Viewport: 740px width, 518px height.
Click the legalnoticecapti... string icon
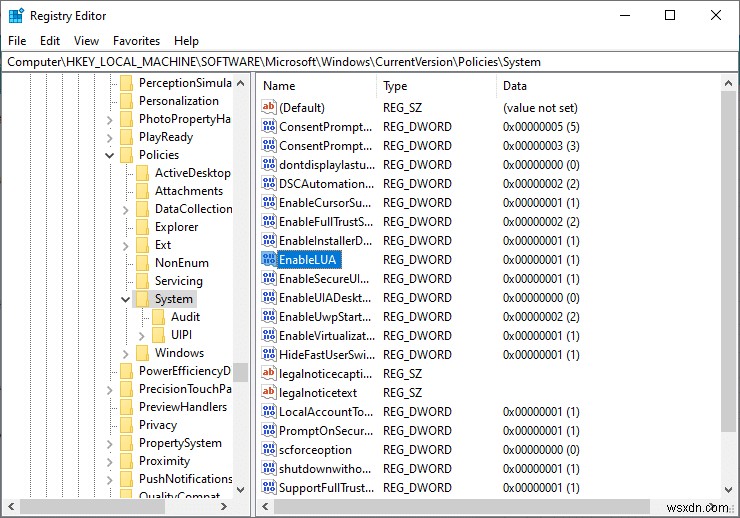click(x=269, y=373)
